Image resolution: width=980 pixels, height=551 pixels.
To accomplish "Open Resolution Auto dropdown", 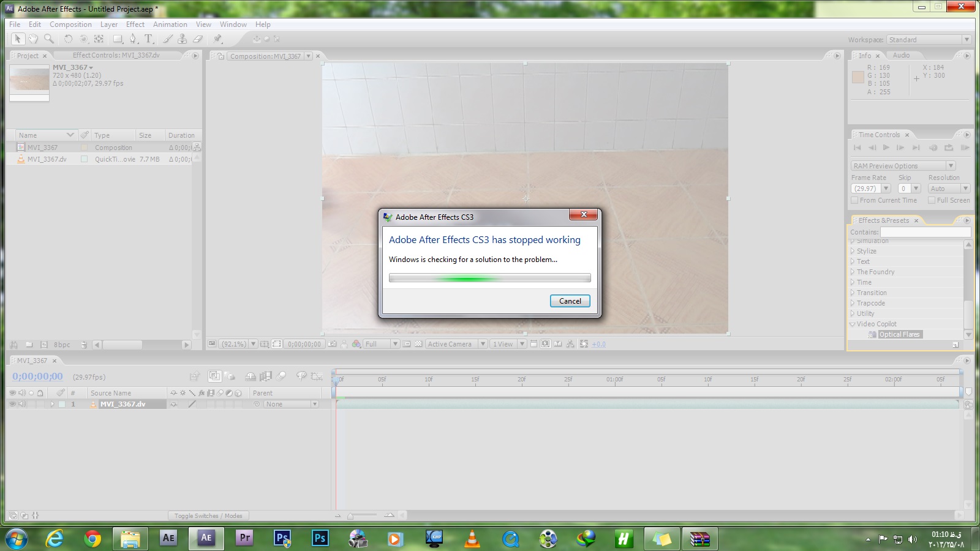I will tap(949, 189).
